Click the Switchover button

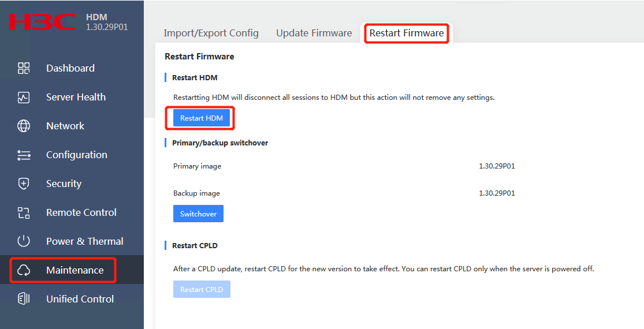(x=198, y=214)
